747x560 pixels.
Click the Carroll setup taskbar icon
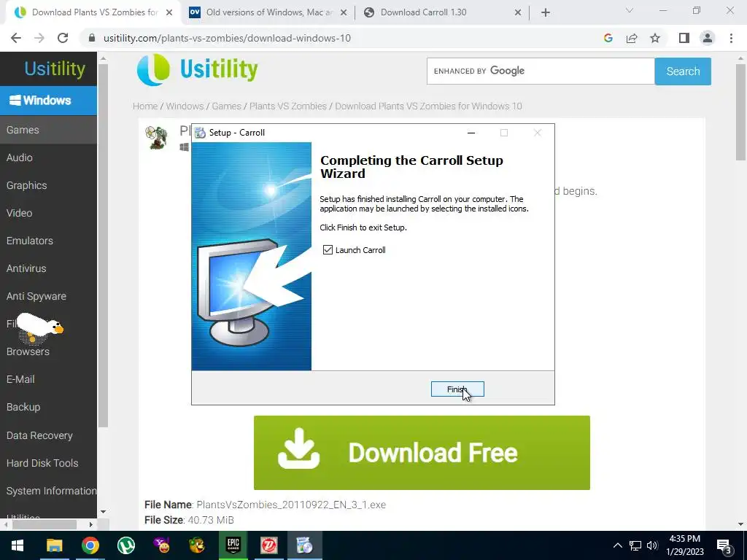click(304, 545)
